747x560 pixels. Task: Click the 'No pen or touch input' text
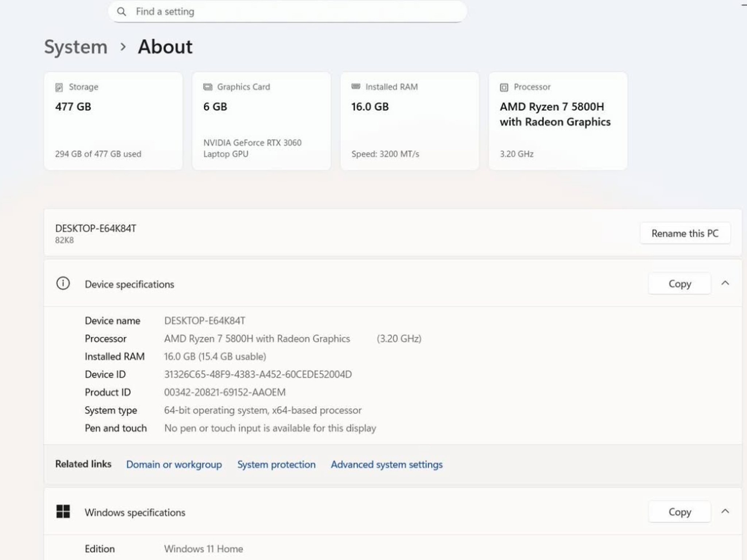[x=270, y=428]
